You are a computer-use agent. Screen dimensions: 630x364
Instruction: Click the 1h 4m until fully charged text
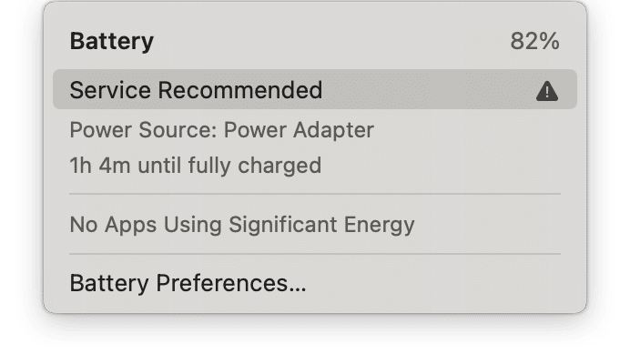click(x=195, y=166)
